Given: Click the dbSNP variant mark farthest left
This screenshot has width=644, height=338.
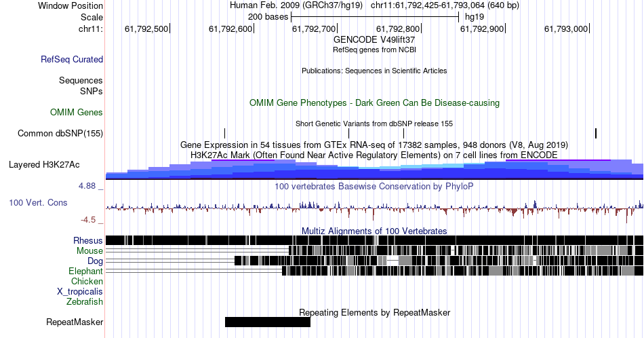Looking at the screenshot, I should click(224, 133).
